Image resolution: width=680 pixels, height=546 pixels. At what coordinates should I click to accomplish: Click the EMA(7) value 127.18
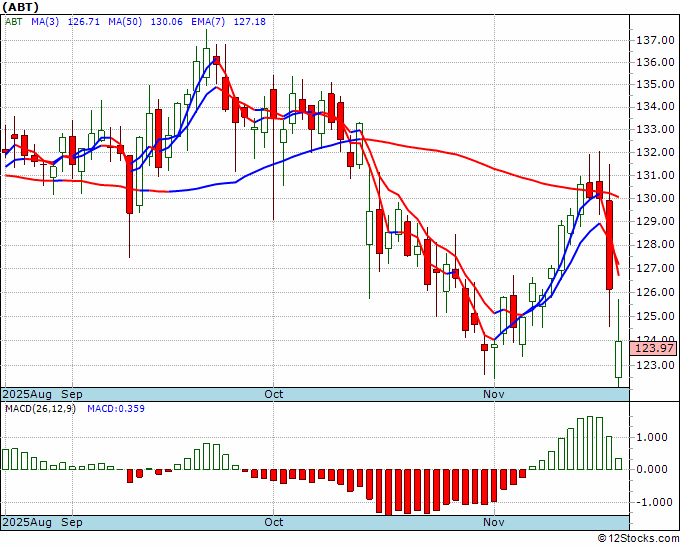[x=250, y=21]
